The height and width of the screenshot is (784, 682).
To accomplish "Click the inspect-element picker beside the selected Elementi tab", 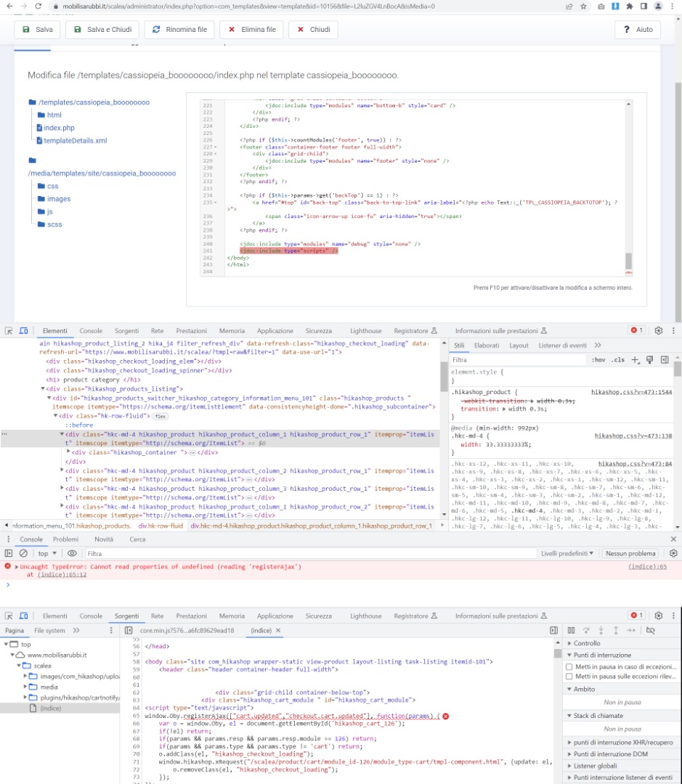I will pos(9,330).
